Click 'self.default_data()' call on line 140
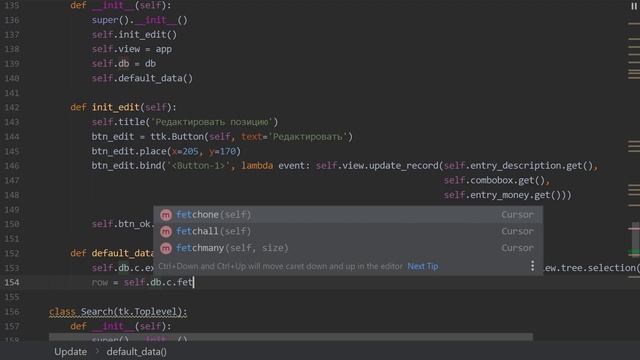The height and width of the screenshot is (360, 640). 142,78
